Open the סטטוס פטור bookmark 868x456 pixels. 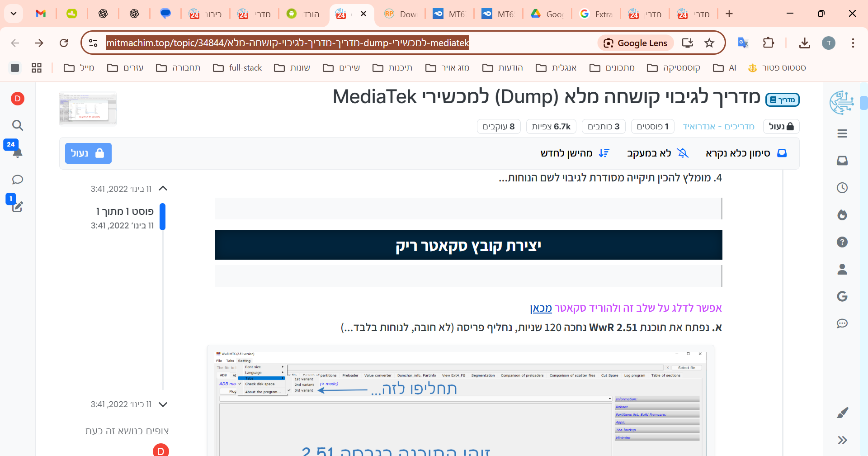777,68
